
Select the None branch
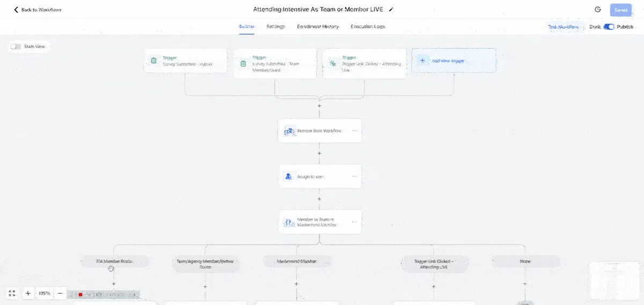[525, 261]
